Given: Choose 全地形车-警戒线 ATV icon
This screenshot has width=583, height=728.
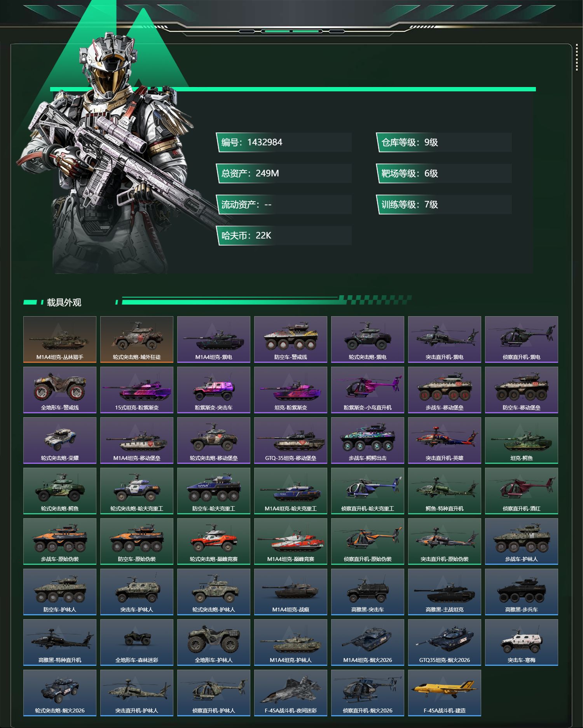Looking at the screenshot, I should pos(60,390).
